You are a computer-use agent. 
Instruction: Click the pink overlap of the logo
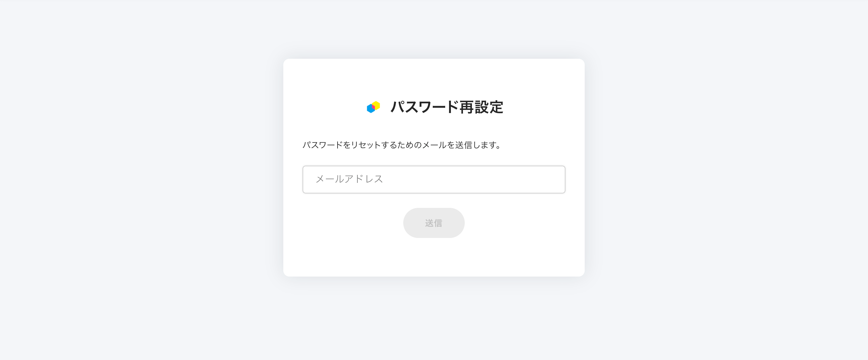373,107
